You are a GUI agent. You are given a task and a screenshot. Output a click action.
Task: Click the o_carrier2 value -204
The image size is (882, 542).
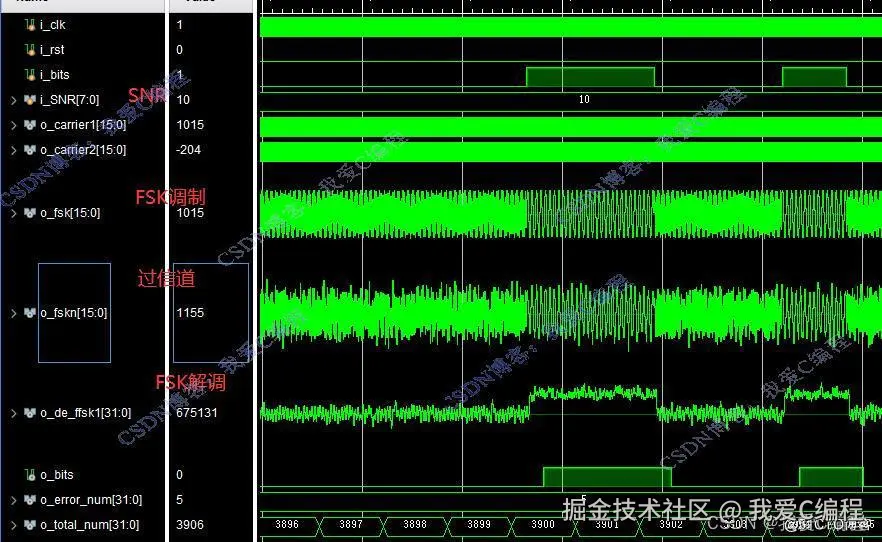point(188,150)
